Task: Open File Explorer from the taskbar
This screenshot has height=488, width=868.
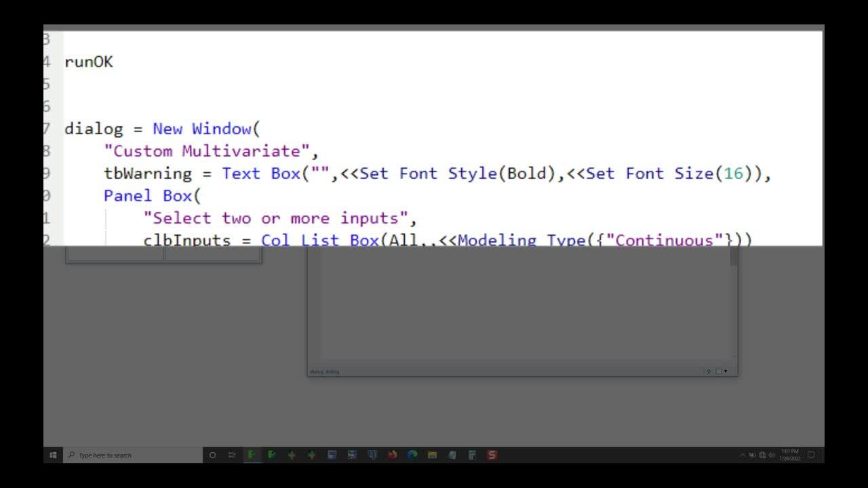Action: [x=432, y=455]
